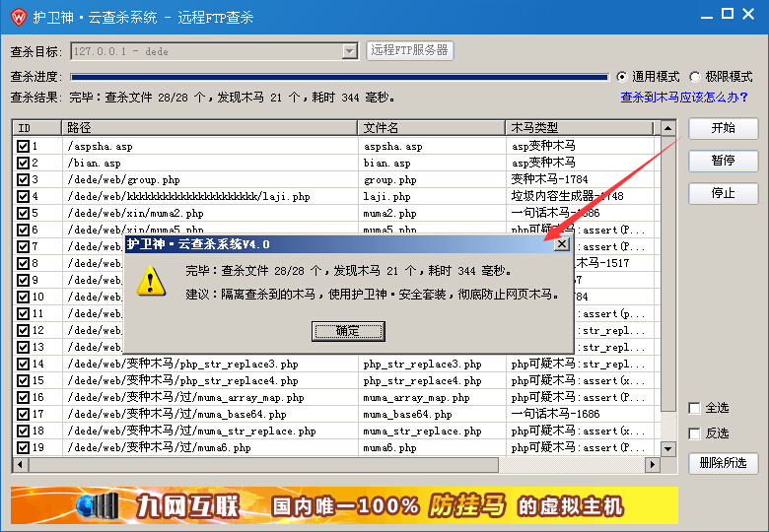Image resolution: width=769 pixels, height=532 pixels.
Task: Open the 远程FTP服务器 settings button
Action: (410, 50)
